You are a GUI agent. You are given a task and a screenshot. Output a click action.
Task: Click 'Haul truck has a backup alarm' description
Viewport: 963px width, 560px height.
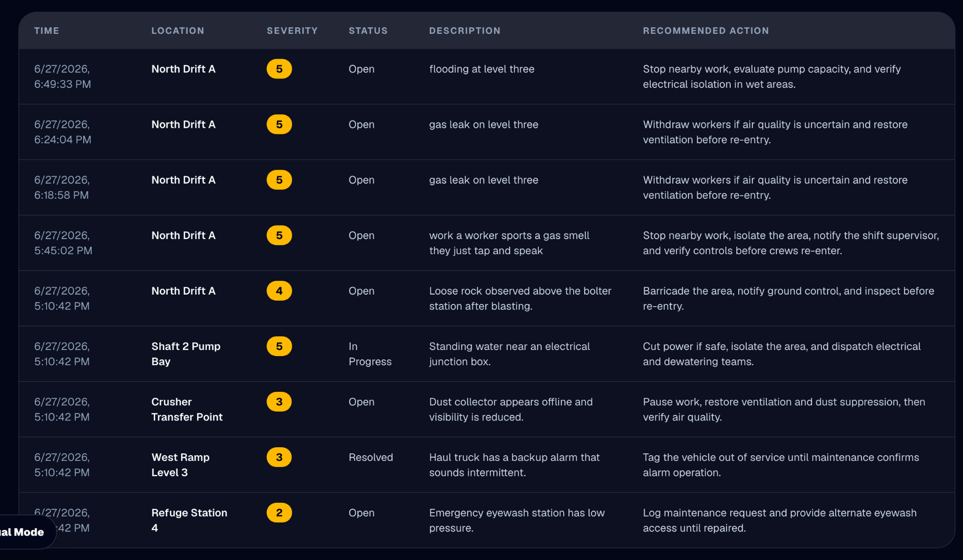(514, 465)
